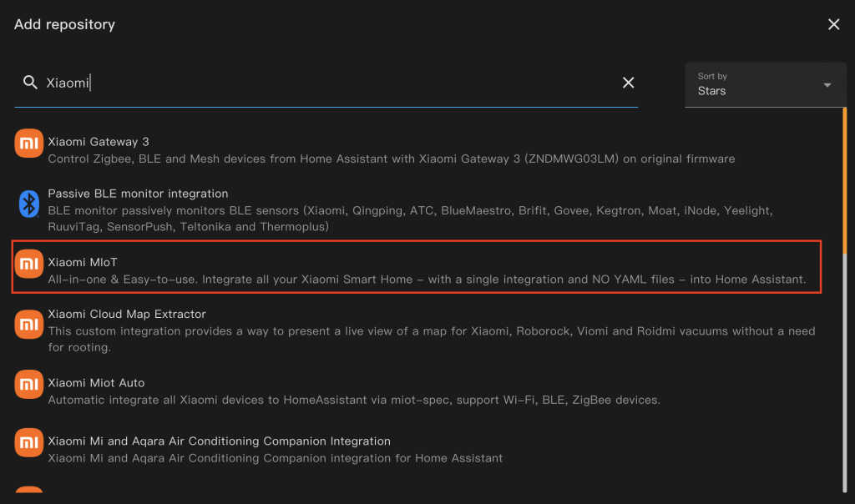Open Passive BLE monitor integration title
Viewport: 855px width, 504px height.
click(x=138, y=194)
